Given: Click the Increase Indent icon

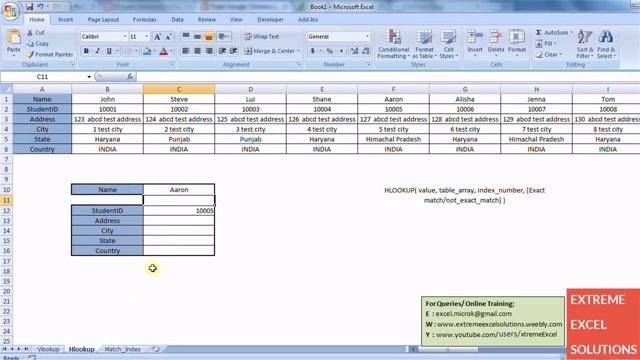Looking at the screenshot, I should (x=233, y=51).
